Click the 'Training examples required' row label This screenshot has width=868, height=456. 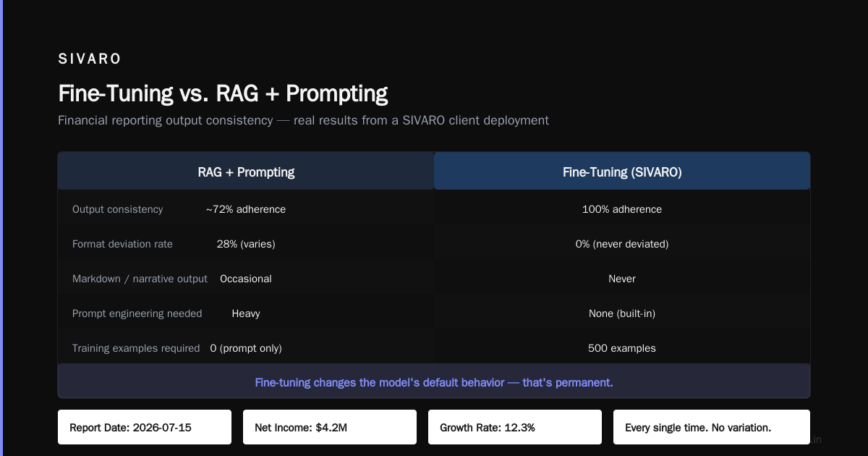click(x=136, y=348)
